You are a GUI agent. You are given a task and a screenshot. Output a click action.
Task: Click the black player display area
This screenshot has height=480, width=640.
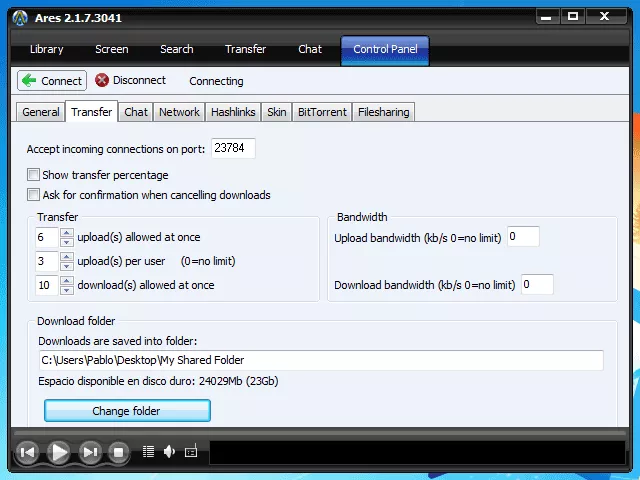coord(417,452)
